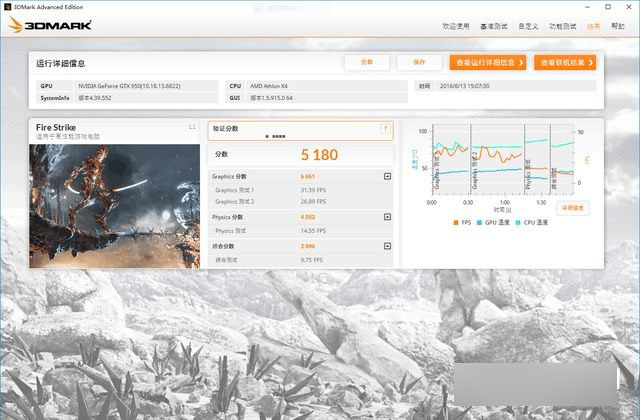
Task: Click the 26.89 FPS value
Action: click(x=313, y=202)
